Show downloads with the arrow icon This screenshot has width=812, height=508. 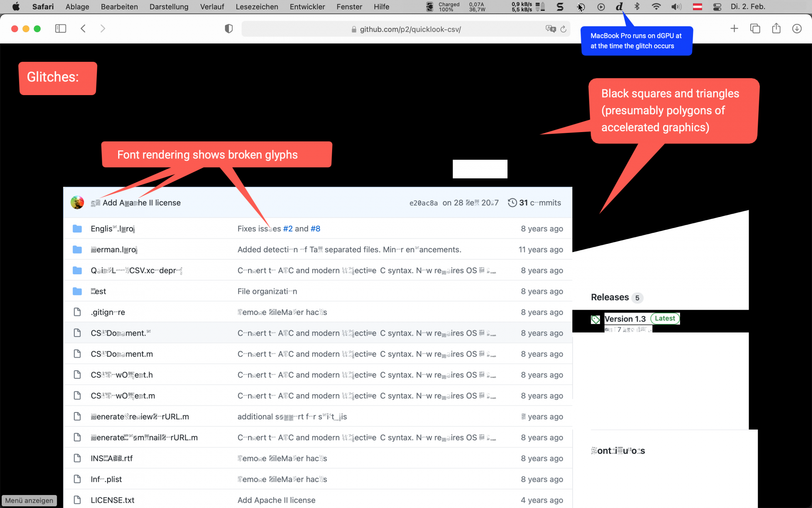[x=797, y=28]
